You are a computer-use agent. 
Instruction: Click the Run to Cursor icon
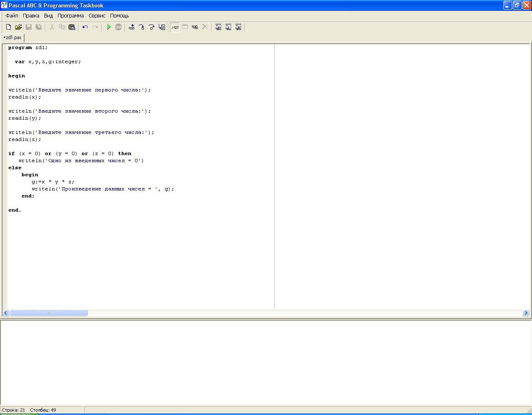(162, 27)
